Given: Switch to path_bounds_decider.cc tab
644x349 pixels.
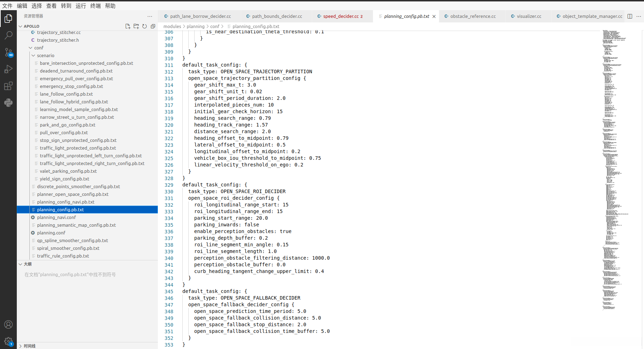Looking at the screenshot, I should tap(276, 16).
